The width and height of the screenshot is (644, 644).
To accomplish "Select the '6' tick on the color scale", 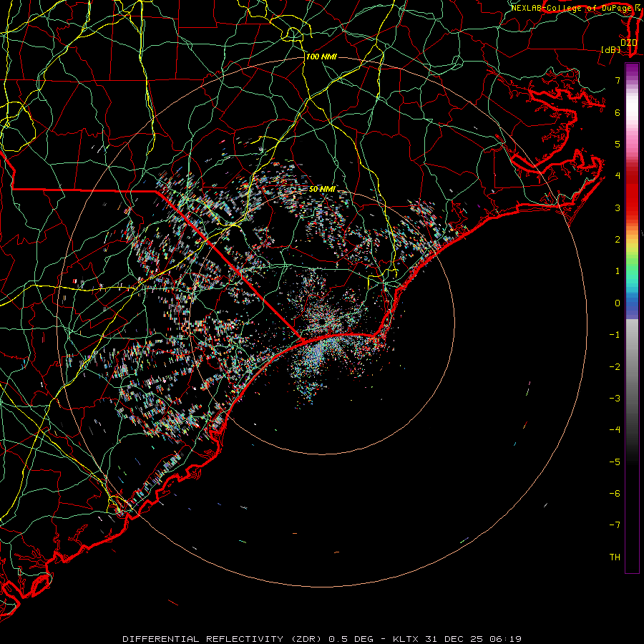I will click(x=618, y=112).
